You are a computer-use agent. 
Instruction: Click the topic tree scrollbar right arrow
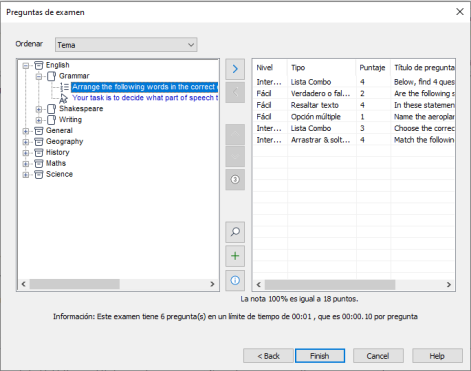[x=212, y=284]
